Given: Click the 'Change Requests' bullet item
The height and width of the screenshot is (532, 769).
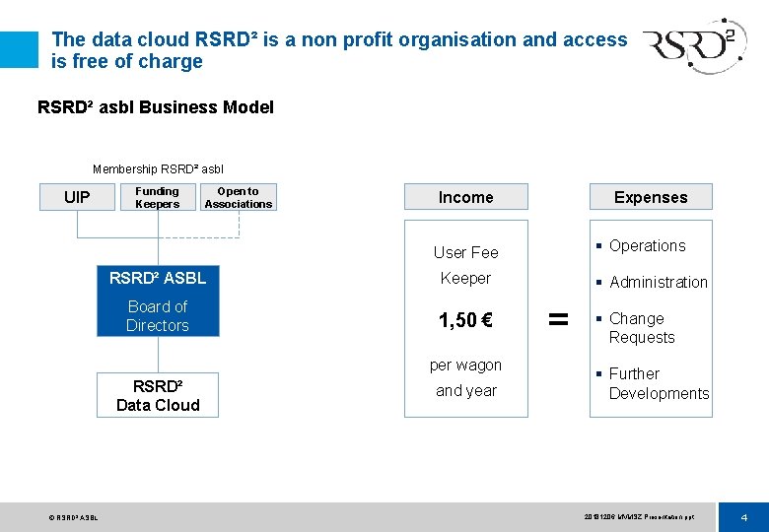Looking at the screenshot, I should 636,328.
